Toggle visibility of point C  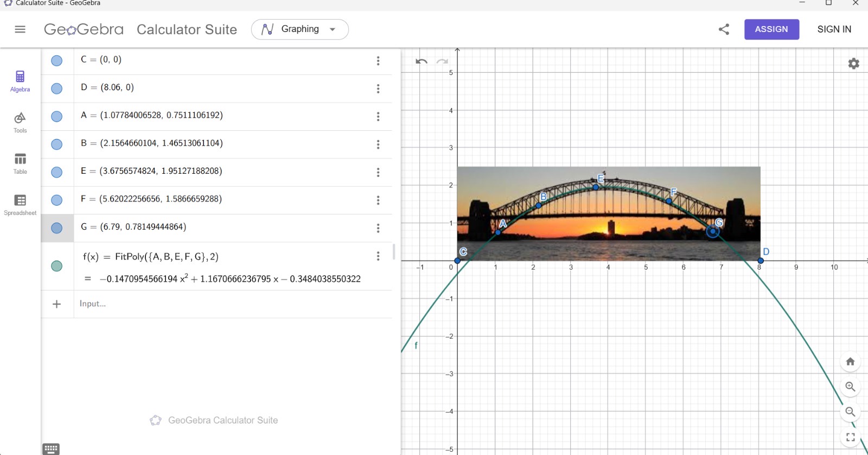click(56, 61)
